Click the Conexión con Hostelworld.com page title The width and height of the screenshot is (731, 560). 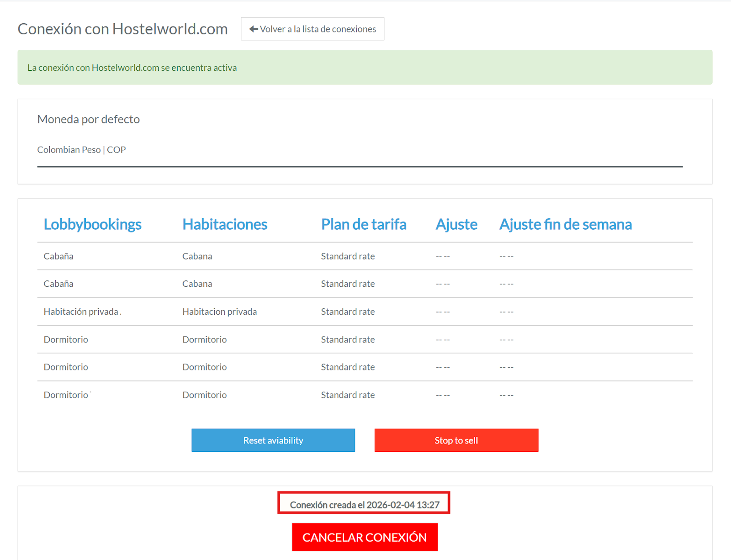pos(122,29)
